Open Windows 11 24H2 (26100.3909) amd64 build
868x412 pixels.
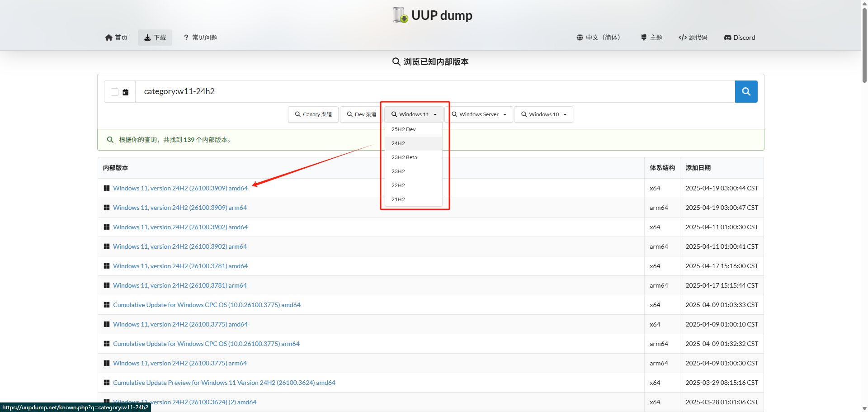(180, 188)
